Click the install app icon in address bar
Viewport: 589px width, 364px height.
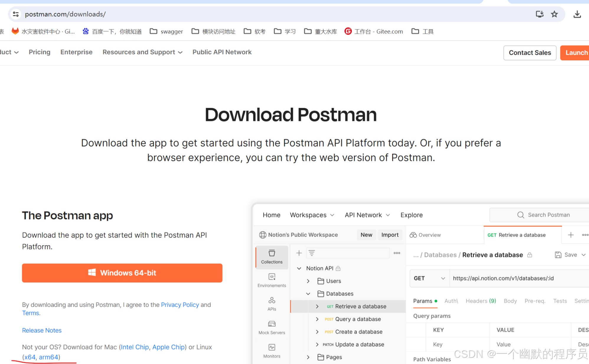click(x=540, y=14)
